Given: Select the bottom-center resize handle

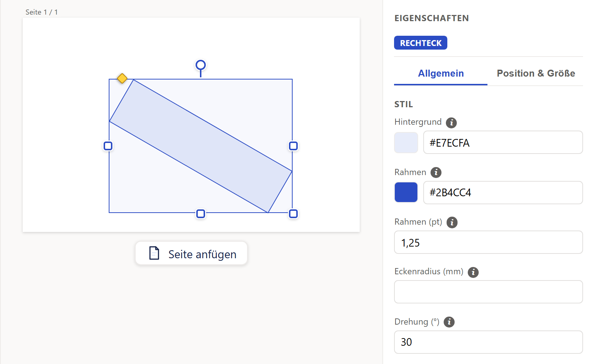Looking at the screenshot, I should tap(201, 214).
